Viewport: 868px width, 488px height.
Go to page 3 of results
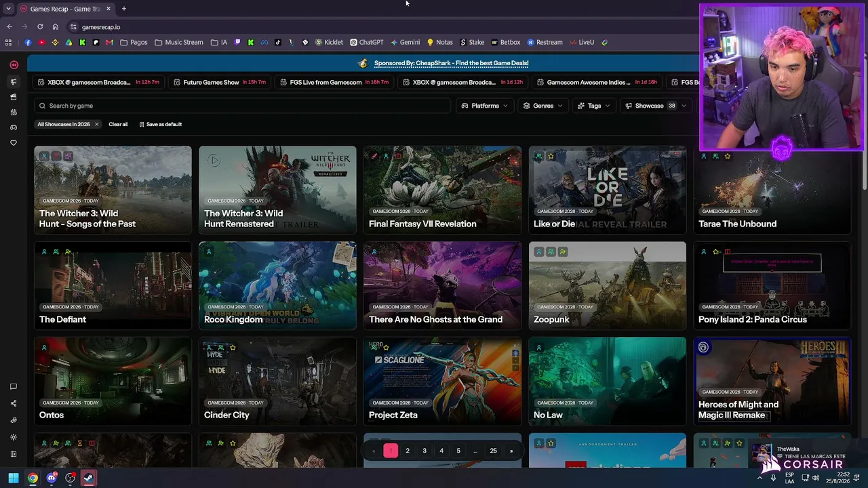point(425,451)
